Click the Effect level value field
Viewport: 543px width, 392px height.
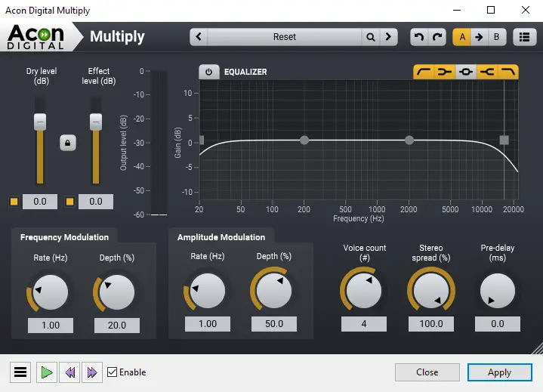point(96,202)
